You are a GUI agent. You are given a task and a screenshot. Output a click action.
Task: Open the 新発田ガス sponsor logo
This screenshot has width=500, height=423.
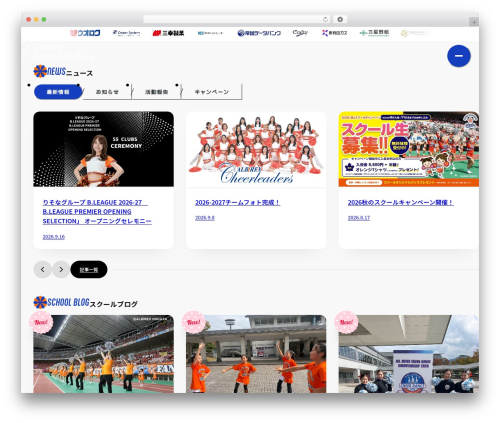pos(334,33)
